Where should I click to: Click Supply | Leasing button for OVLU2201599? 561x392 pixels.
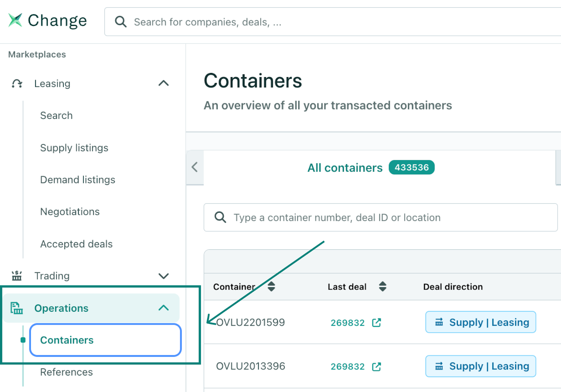click(x=480, y=322)
